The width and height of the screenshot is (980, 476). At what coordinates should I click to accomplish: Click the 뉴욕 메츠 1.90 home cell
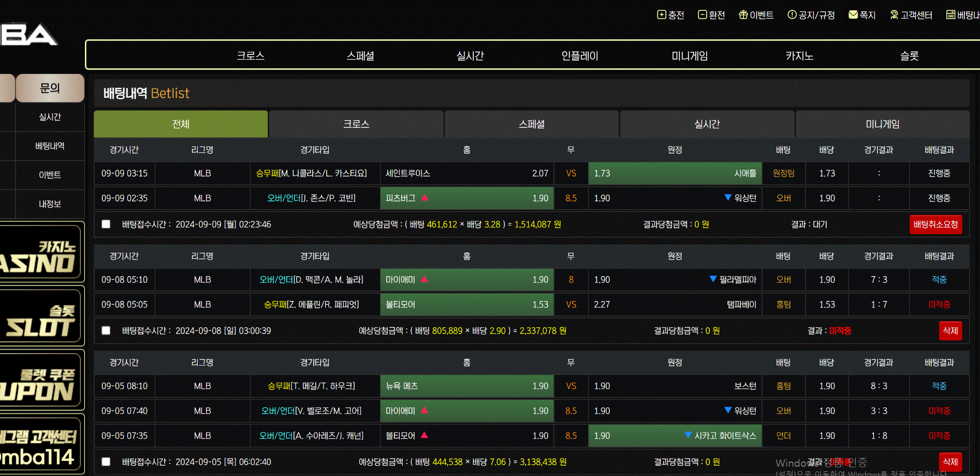point(467,386)
